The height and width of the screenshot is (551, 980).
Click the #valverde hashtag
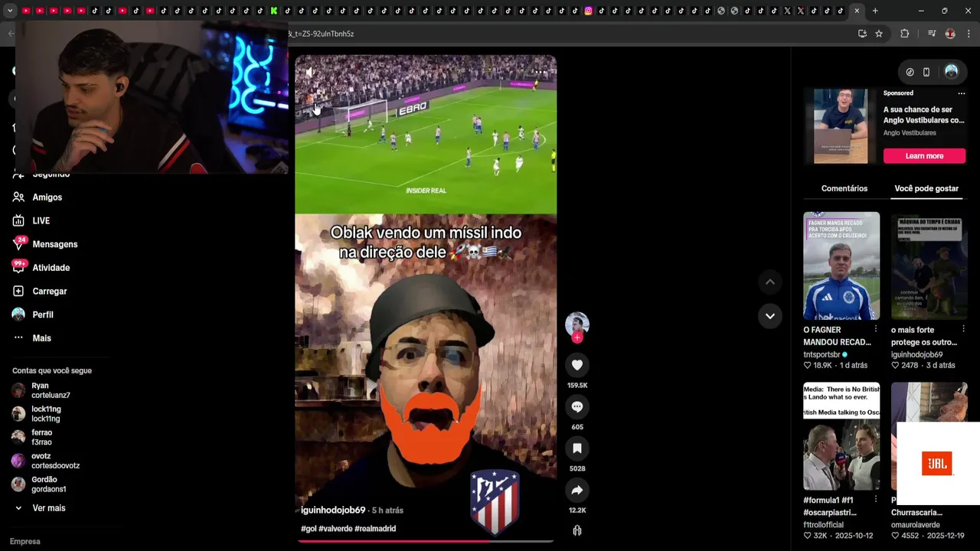[x=335, y=529]
